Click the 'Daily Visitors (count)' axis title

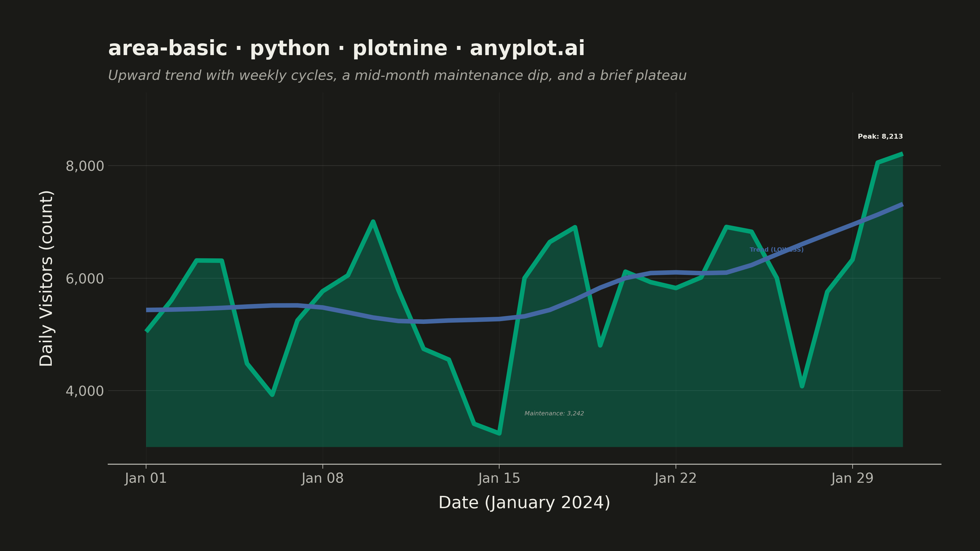tap(47, 278)
